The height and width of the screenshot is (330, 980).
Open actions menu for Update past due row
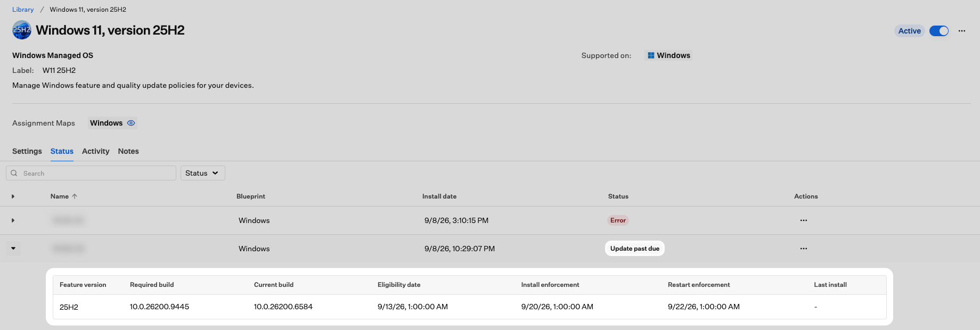click(804, 249)
